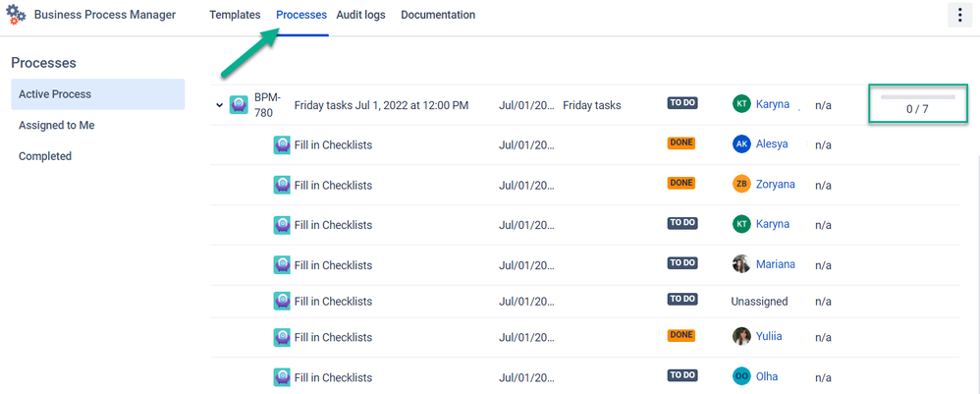This screenshot has height=394, width=980.
Task: Open the BPM-780 issue key link
Action: click(267, 105)
